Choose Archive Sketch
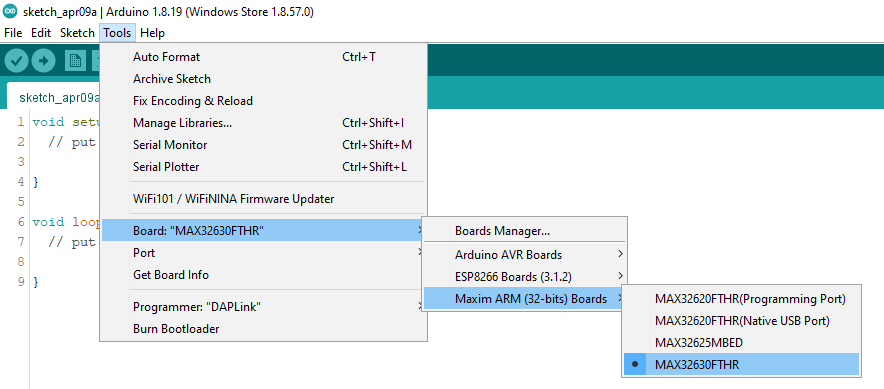The image size is (884, 389). pos(263,79)
